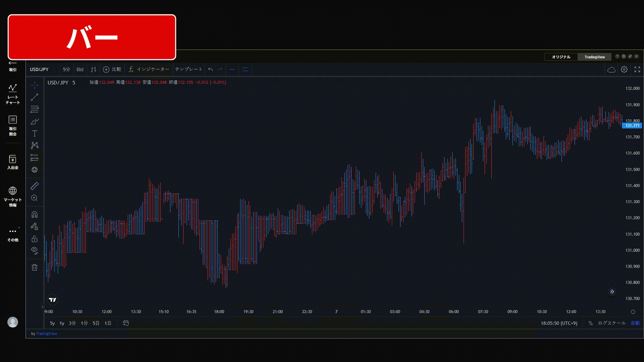Image resolution: width=644 pixels, height=362 pixels.
Task: Switch to the オリジナル tab
Action: tap(561, 57)
